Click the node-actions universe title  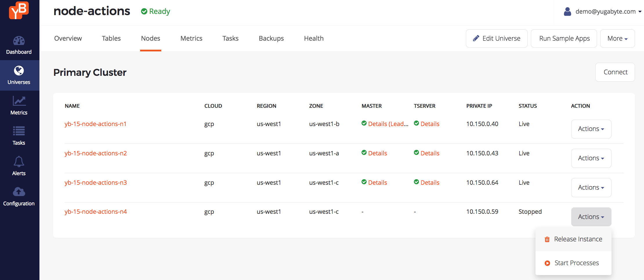pos(92,11)
